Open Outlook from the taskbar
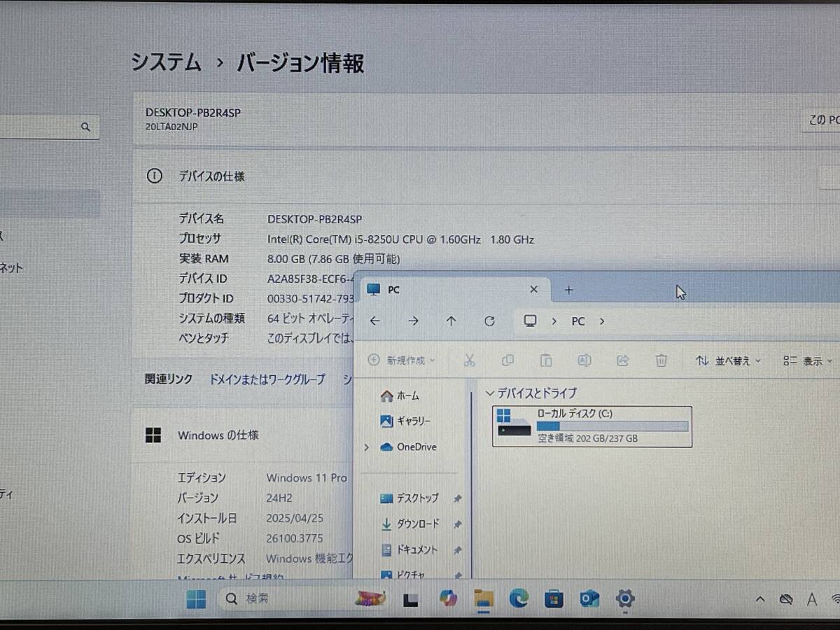Image resolution: width=840 pixels, height=630 pixels. pos(589,598)
